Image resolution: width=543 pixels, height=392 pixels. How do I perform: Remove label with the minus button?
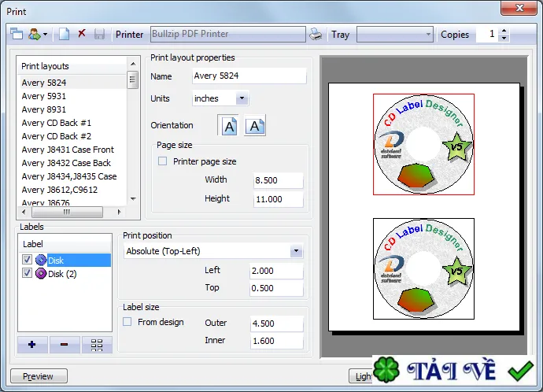point(65,345)
